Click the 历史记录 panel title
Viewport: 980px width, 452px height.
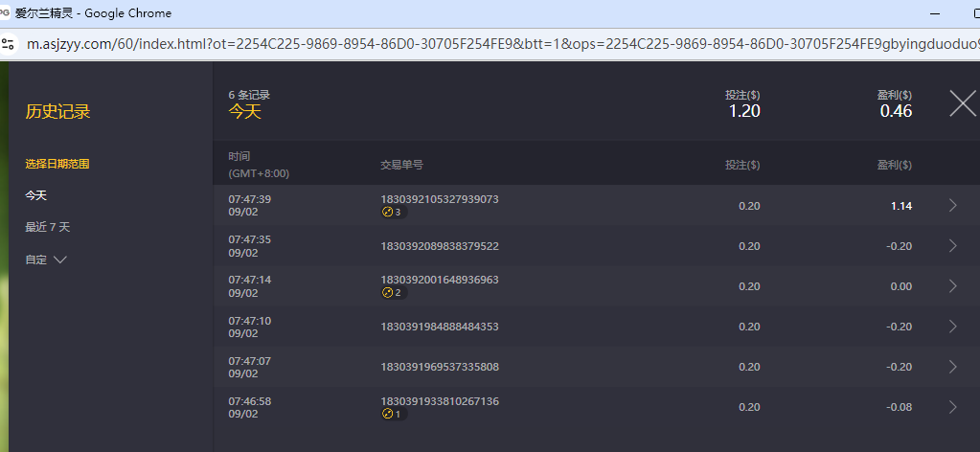pos(57,112)
